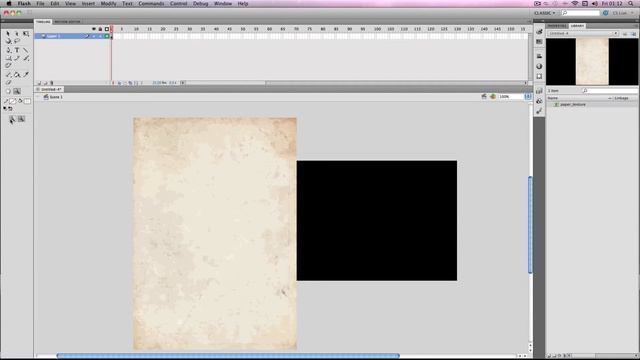640x360 pixels.
Task: Select the Pen tool
Action: coord(8,50)
